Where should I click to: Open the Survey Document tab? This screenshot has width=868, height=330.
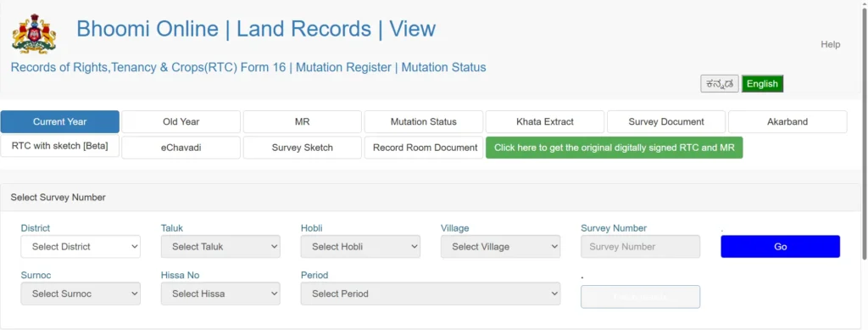pos(666,122)
